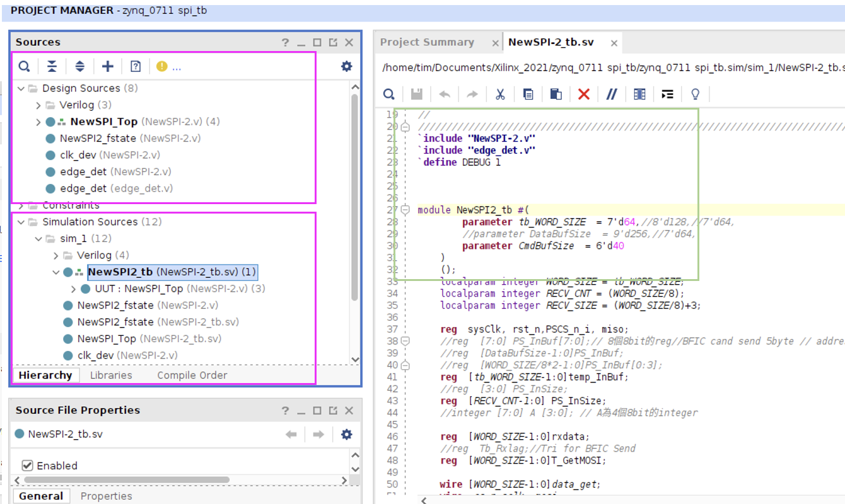This screenshot has width=845, height=504.
Task: Click the yellow warning messages icon
Action: [x=162, y=66]
